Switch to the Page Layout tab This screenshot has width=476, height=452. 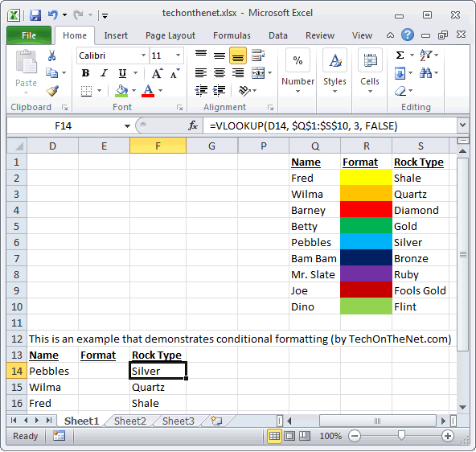click(x=170, y=35)
